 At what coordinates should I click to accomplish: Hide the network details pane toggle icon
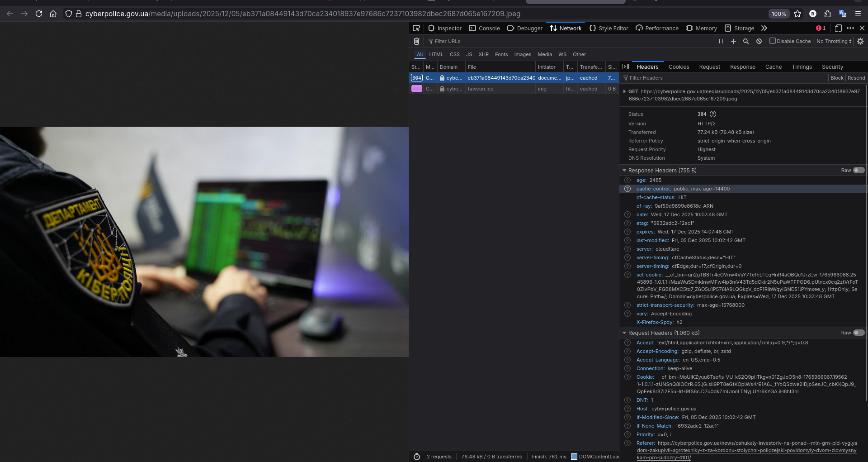coord(626,67)
